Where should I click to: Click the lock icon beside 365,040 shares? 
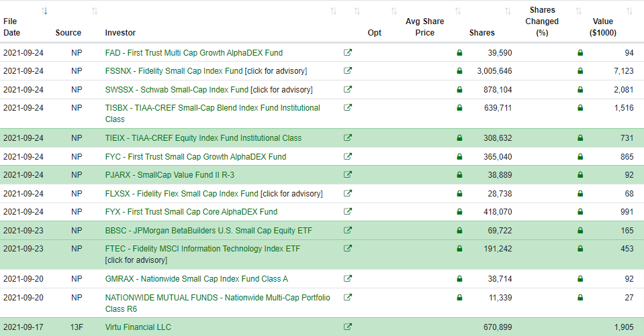coord(459,156)
